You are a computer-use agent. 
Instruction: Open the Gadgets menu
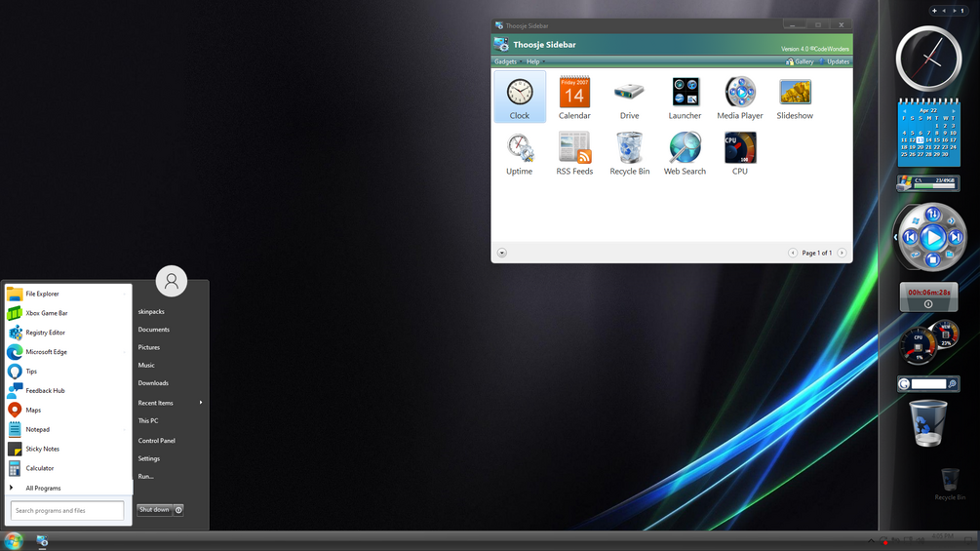click(507, 61)
